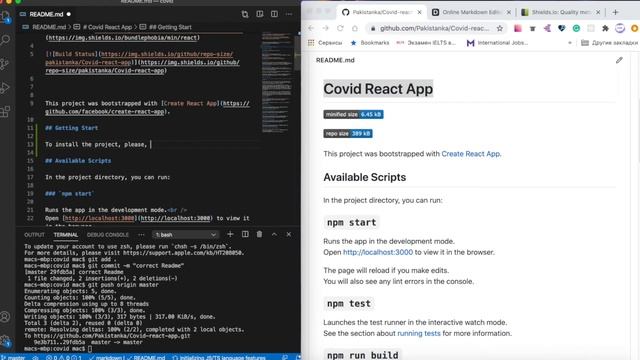The height and width of the screenshot is (360, 640).
Task: Split the terminal panel
Action: [245, 234]
